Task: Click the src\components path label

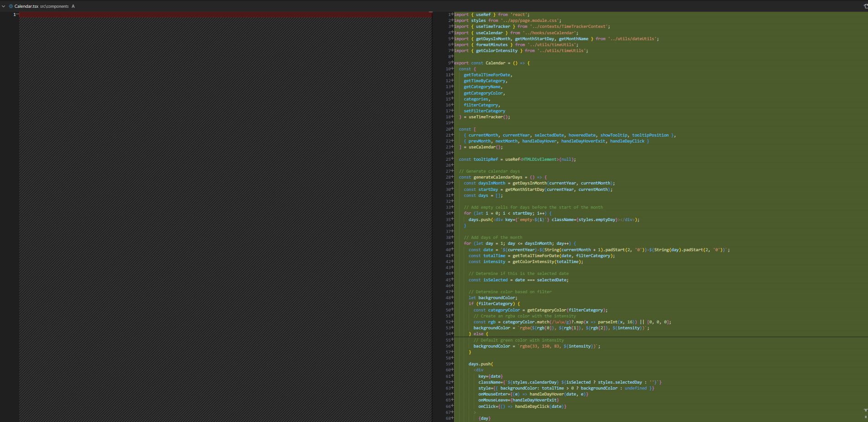Action: (x=54, y=6)
